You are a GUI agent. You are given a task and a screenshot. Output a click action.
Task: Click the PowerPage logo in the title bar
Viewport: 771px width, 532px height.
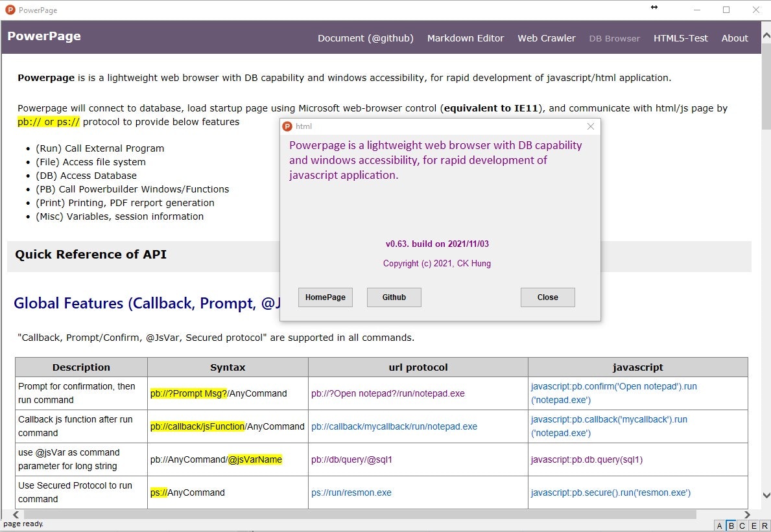coord(10,10)
